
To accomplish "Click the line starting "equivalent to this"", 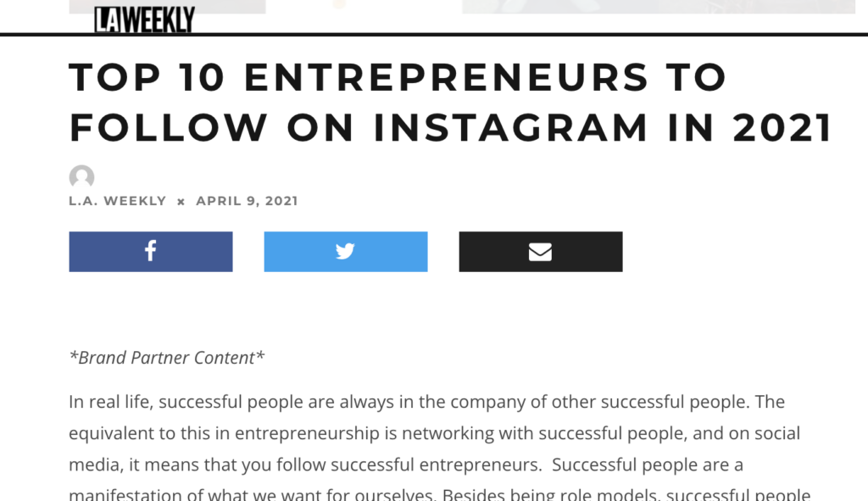I will 434,434.
